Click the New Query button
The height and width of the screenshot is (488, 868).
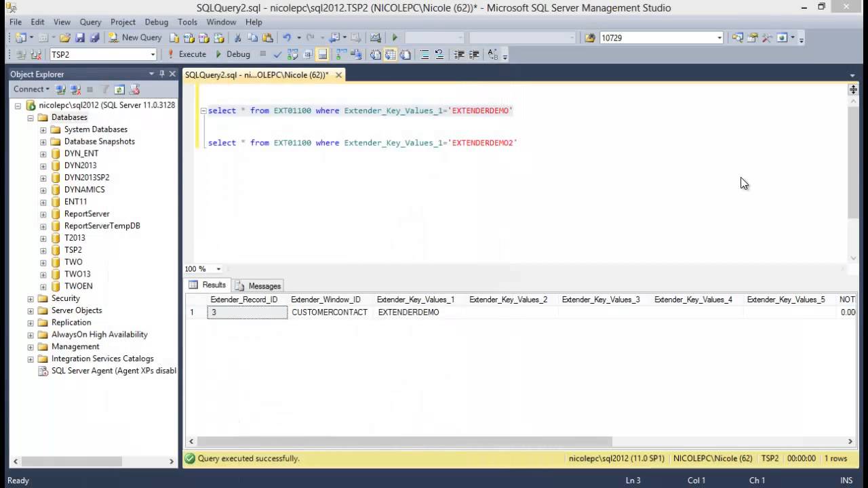click(135, 38)
